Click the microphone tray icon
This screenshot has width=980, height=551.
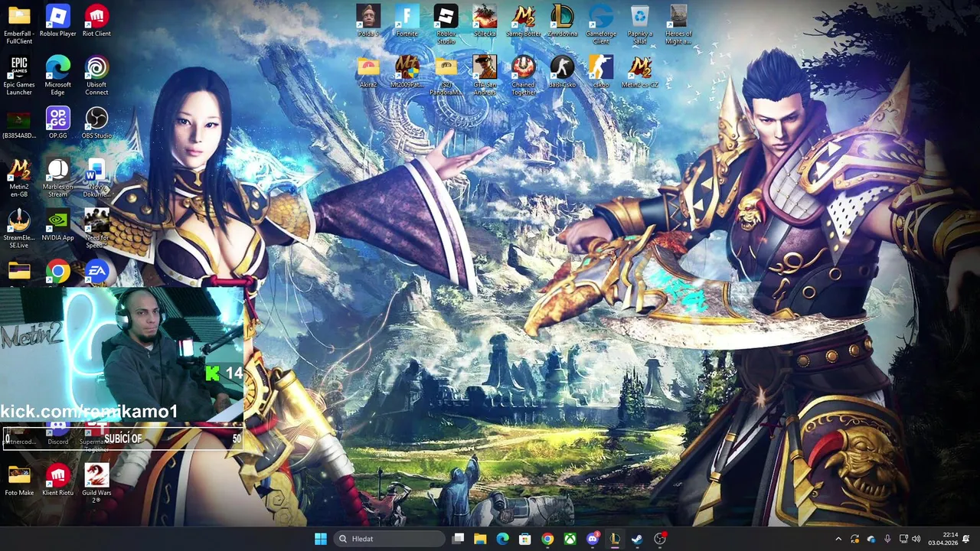[x=887, y=539]
